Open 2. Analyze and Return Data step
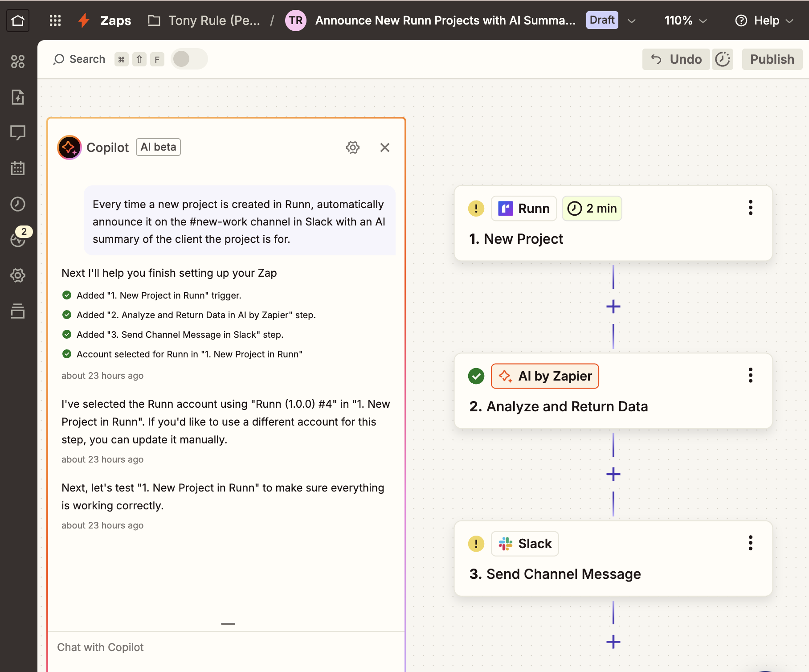Viewport: 809px width, 672px height. [x=613, y=391]
